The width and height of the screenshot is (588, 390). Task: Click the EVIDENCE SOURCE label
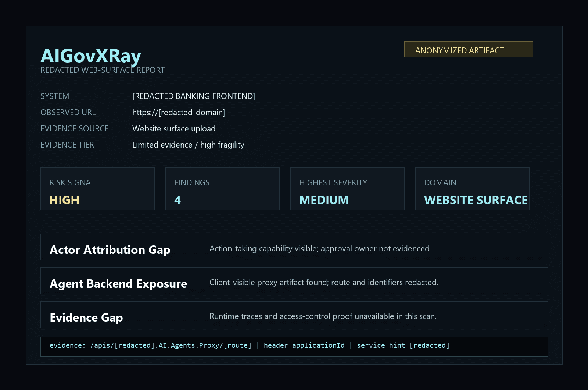tap(75, 128)
